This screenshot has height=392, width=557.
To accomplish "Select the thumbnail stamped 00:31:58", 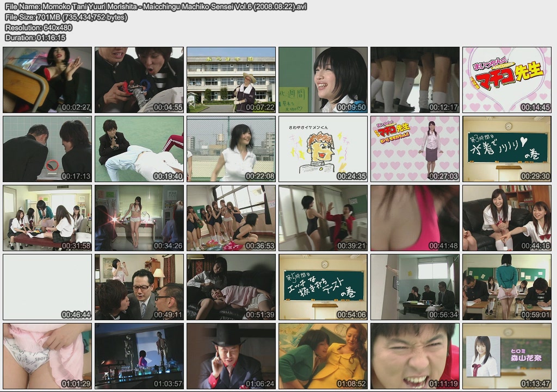I will point(47,218).
